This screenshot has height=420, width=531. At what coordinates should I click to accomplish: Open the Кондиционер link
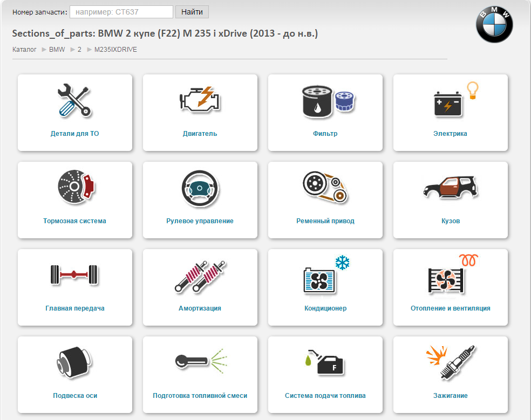pos(325,308)
